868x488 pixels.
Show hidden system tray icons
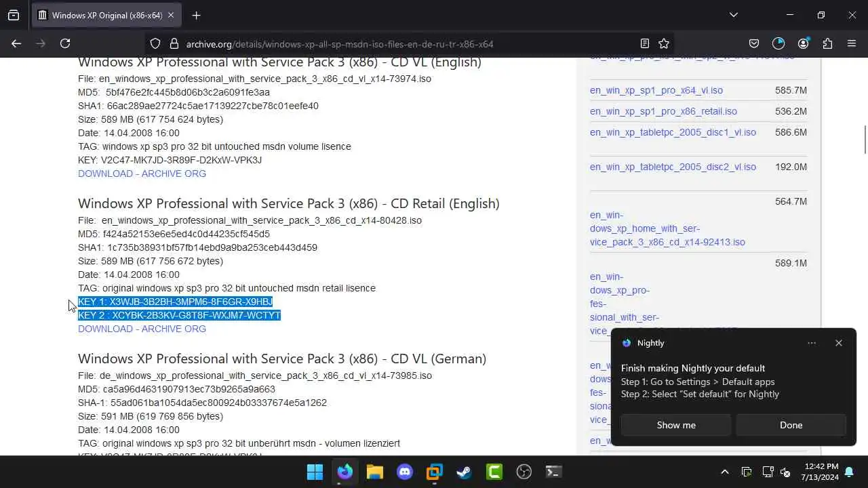pyautogui.click(x=724, y=472)
